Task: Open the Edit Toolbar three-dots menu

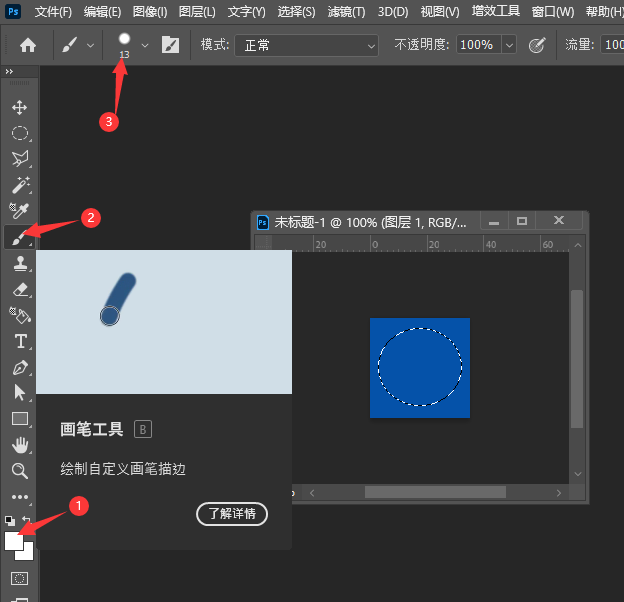Action: [x=20, y=497]
